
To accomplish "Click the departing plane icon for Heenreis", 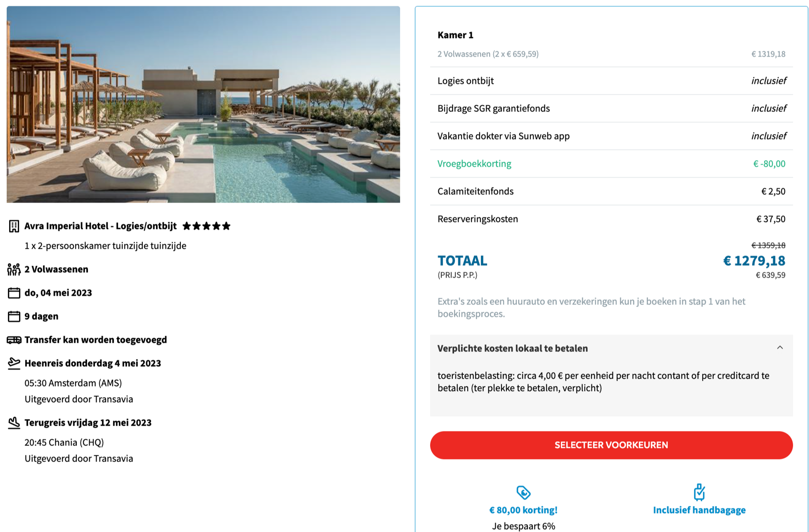I will (14, 363).
